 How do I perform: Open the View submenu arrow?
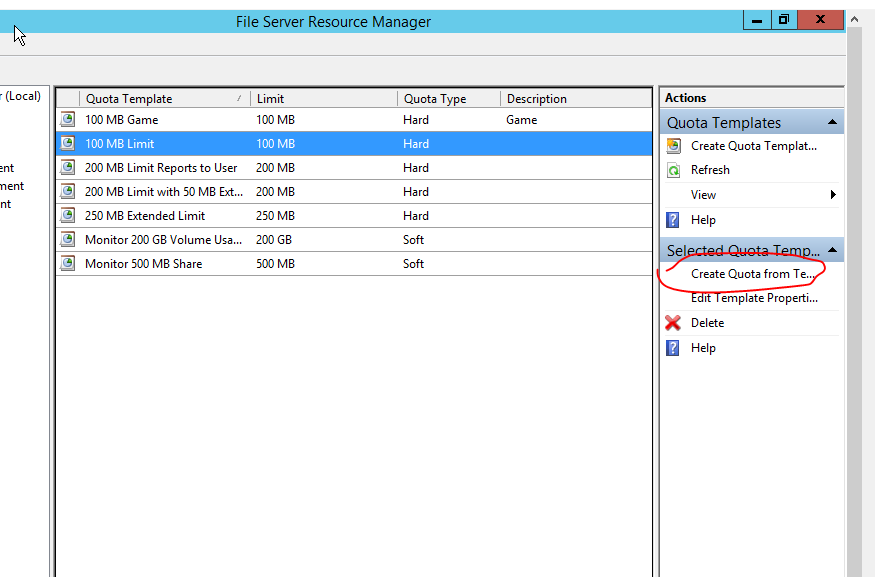[832, 194]
